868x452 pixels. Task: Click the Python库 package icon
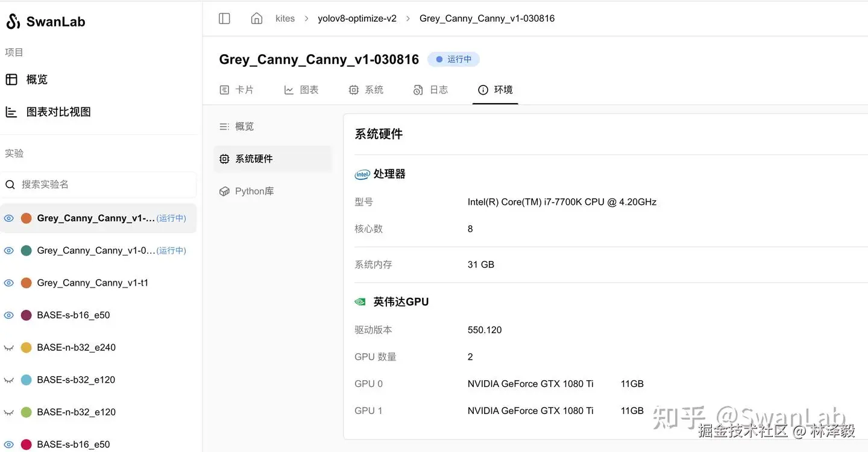tap(224, 192)
